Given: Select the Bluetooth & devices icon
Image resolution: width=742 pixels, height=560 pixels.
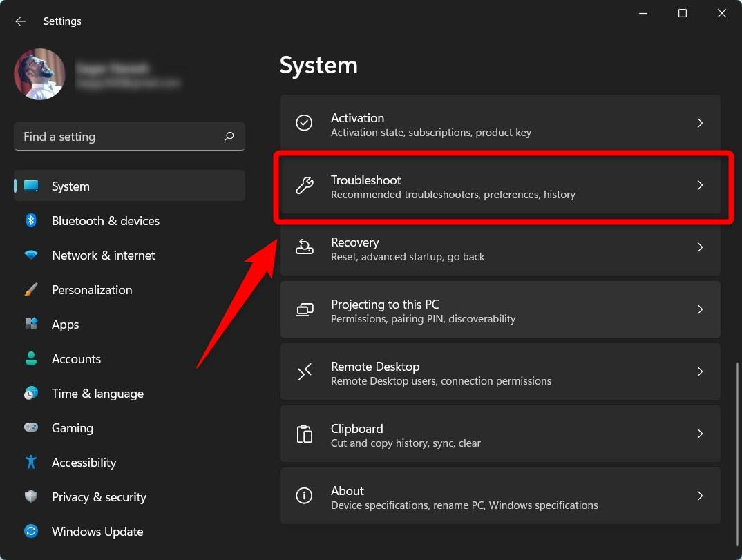Looking at the screenshot, I should (31, 220).
